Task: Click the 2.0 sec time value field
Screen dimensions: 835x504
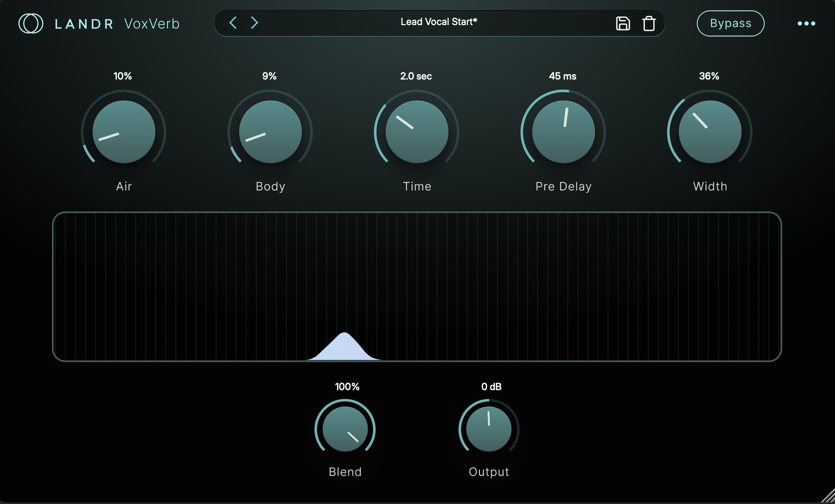Action: 416,76
